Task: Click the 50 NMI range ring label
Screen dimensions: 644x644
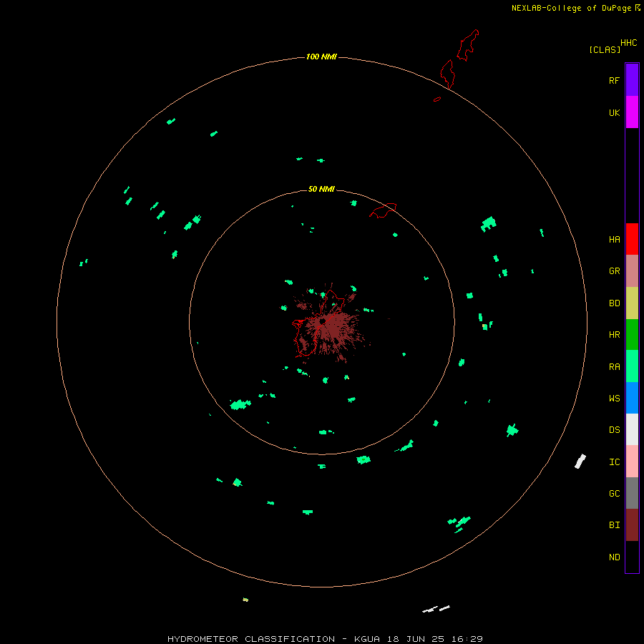Action: tap(321, 189)
